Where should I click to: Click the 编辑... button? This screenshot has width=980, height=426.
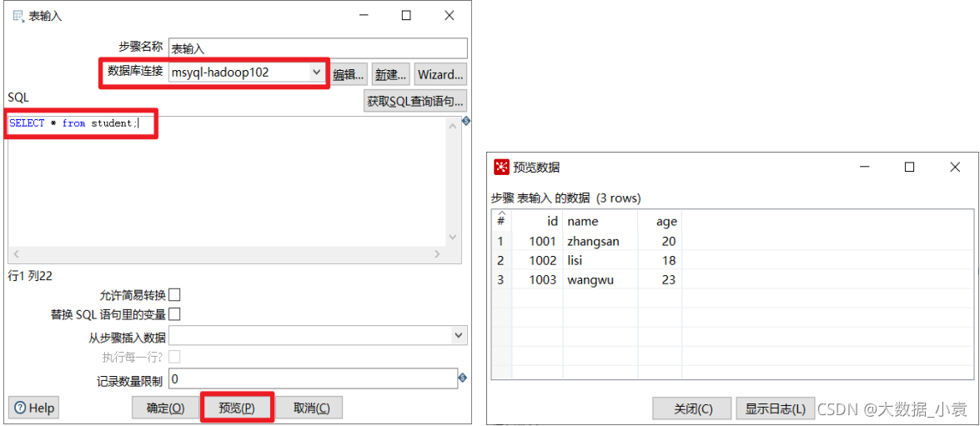pos(349,74)
